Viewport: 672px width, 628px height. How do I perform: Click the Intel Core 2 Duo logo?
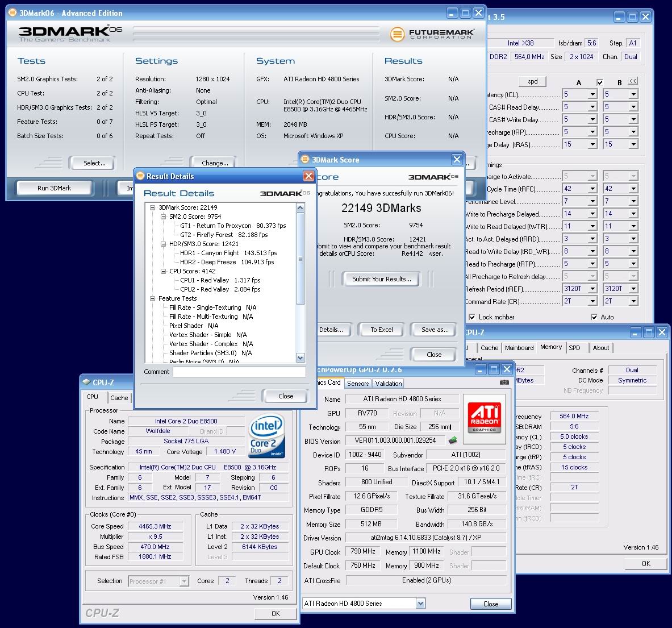266,435
